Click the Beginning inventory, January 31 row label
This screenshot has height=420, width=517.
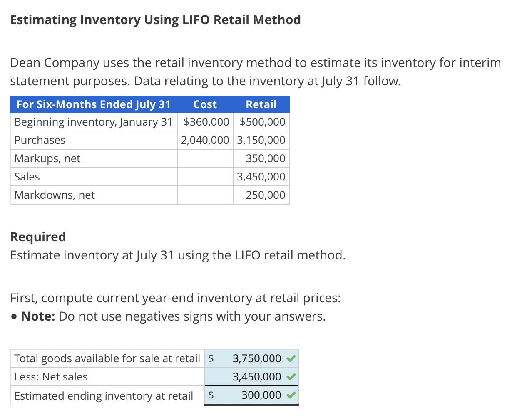(93, 122)
